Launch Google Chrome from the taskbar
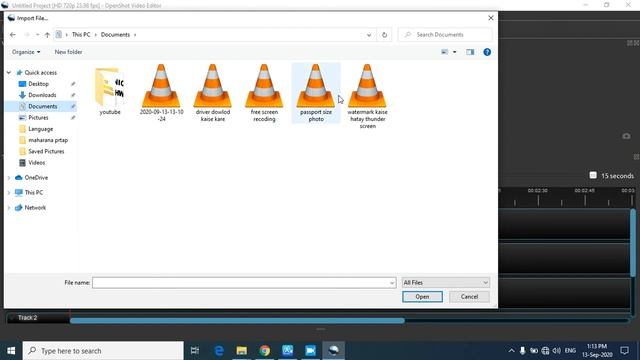The width and height of the screenshot is (640, 360). [x=264, y=351]
